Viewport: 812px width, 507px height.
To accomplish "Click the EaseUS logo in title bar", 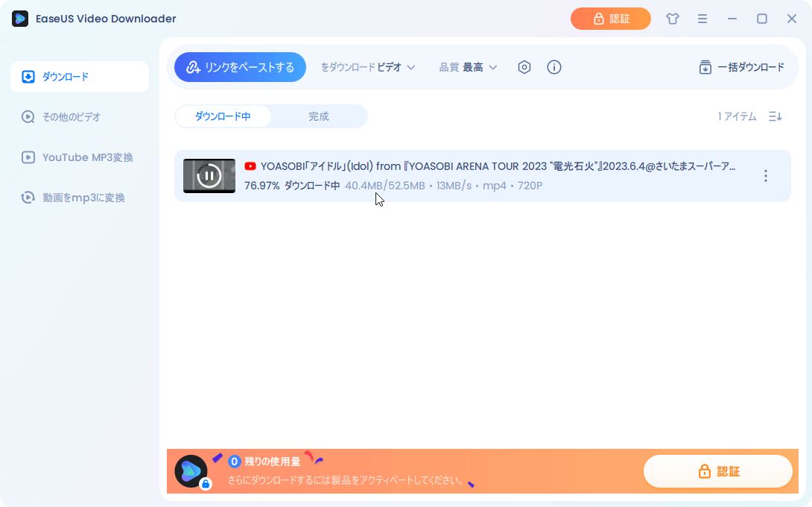I will (20, 19).
